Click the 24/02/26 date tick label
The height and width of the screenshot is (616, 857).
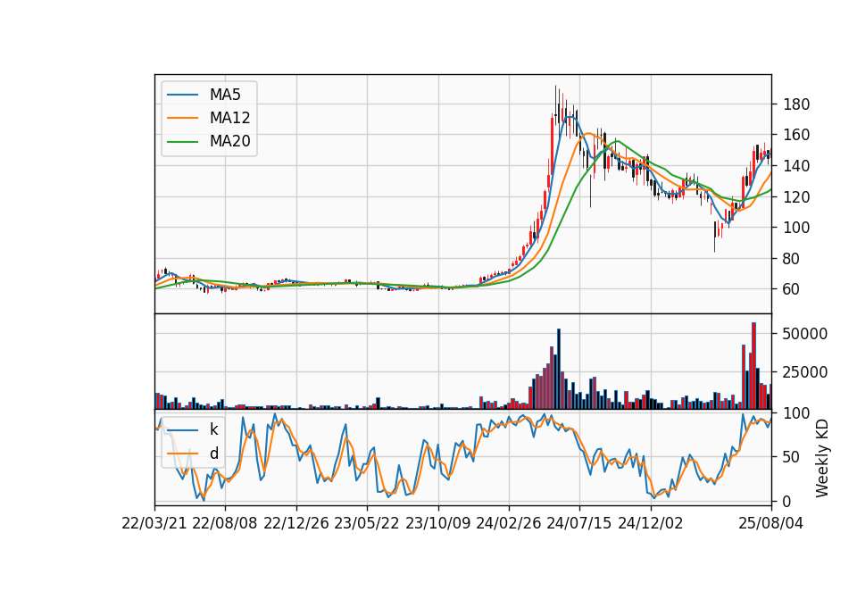[509, 523]
